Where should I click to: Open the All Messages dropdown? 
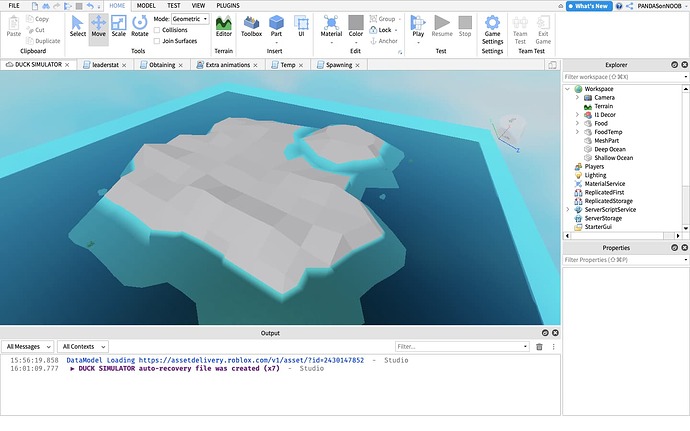tap(28, 347)
